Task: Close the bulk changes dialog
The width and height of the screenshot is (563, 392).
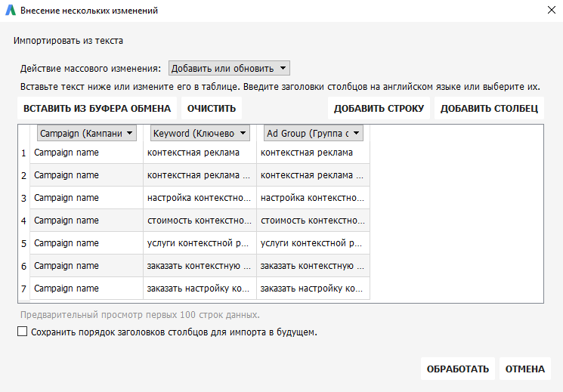Action: [552, 10]
